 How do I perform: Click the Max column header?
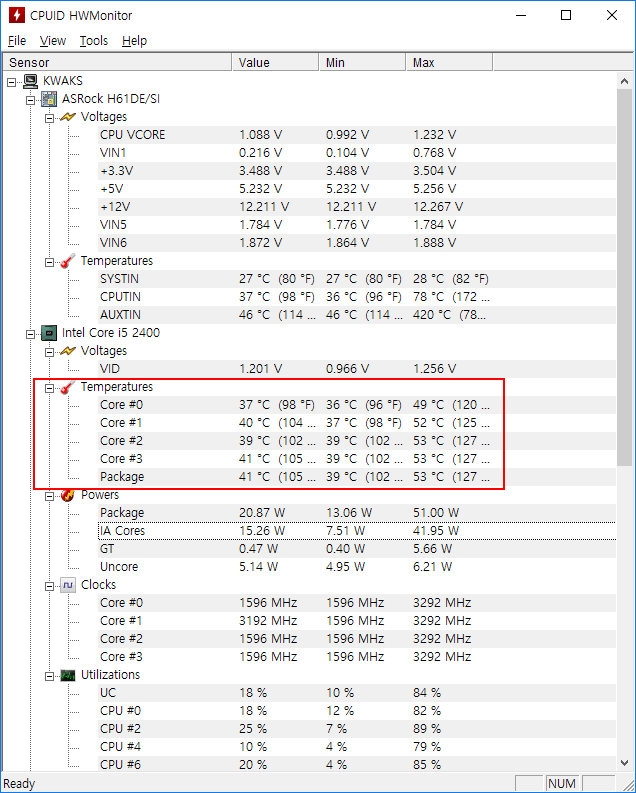coord(449,63)
